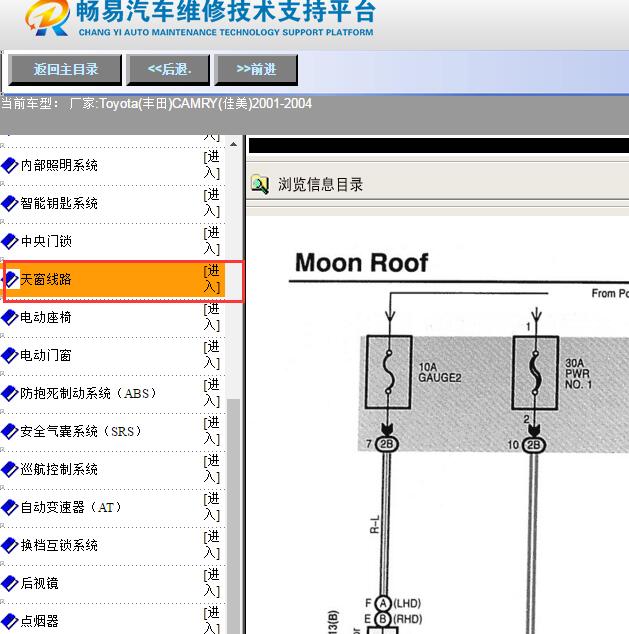This screenshot has height=634, width=629.
Task: Click the book icon beside 中央门锁
Action: click(10, 241)
